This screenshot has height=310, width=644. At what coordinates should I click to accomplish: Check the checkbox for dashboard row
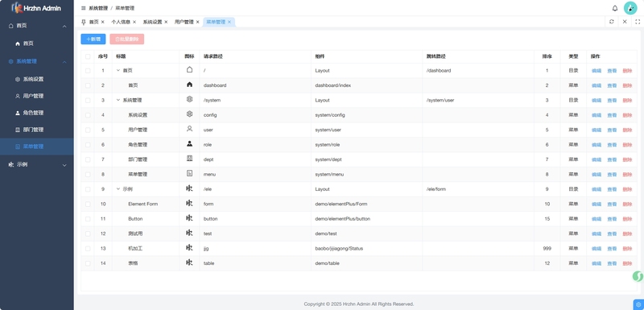pyautogui.click(x=88, y=85)
